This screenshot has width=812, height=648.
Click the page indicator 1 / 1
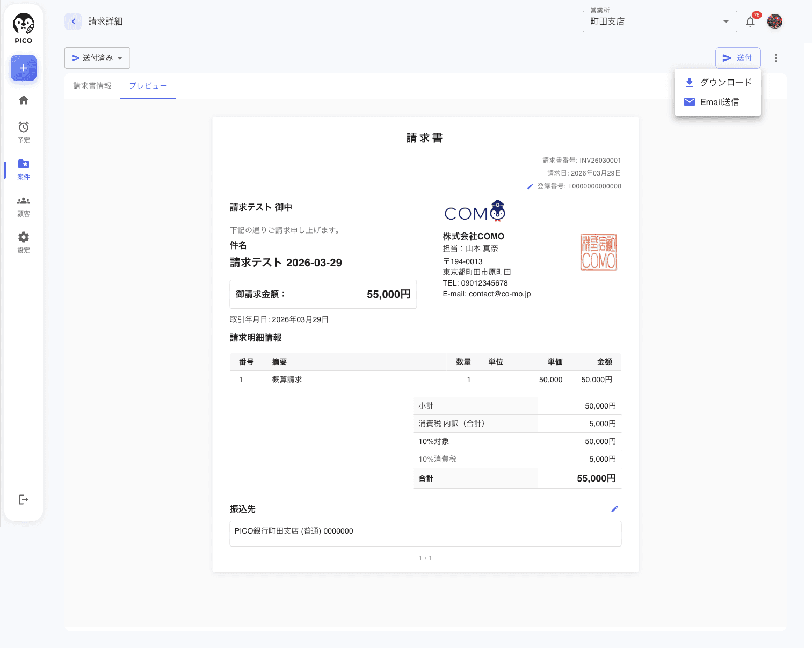click(x=425, y=558)
